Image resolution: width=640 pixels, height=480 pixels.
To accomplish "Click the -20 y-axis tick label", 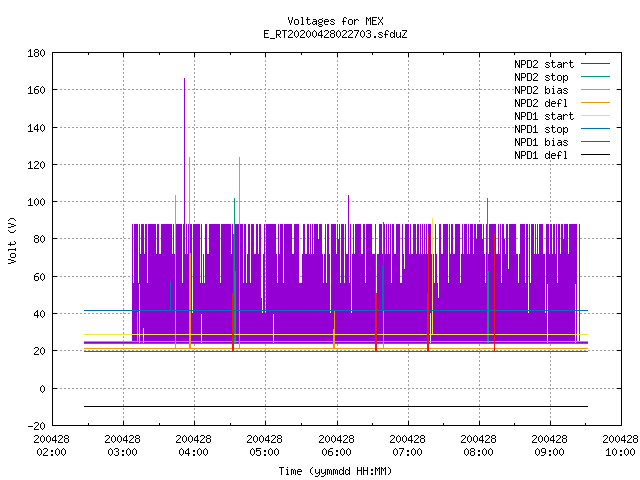I will point(36,426).
